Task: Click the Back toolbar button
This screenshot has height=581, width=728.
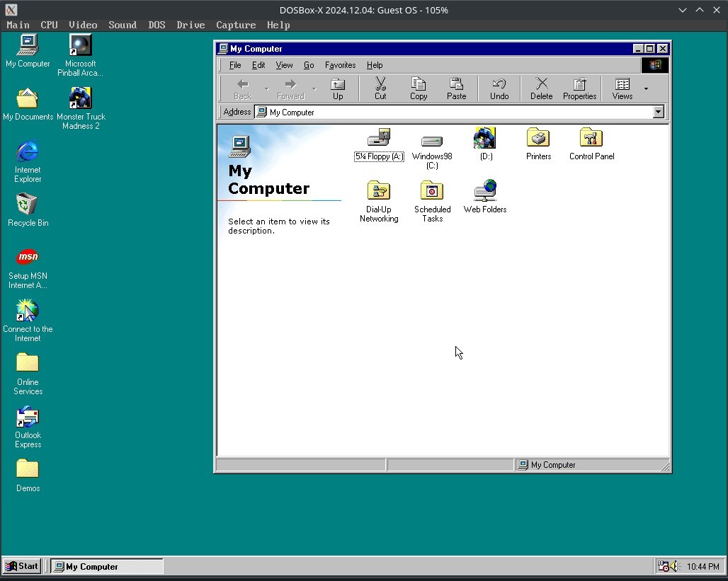Action: coord(243,88)
